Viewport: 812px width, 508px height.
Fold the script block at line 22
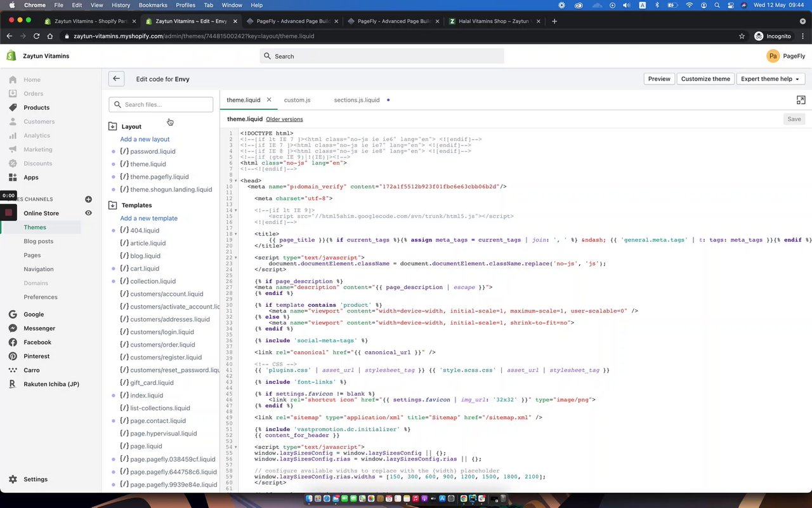pos(236,258)
